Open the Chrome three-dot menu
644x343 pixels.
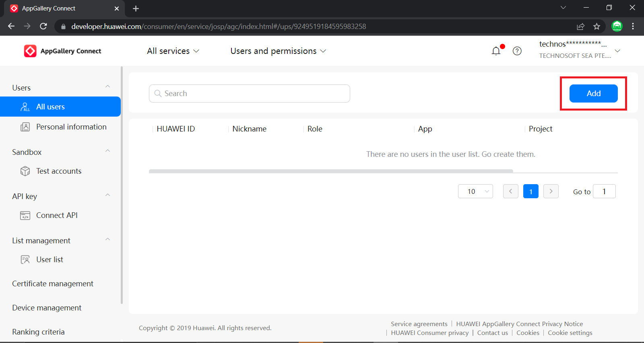(633, 26)
